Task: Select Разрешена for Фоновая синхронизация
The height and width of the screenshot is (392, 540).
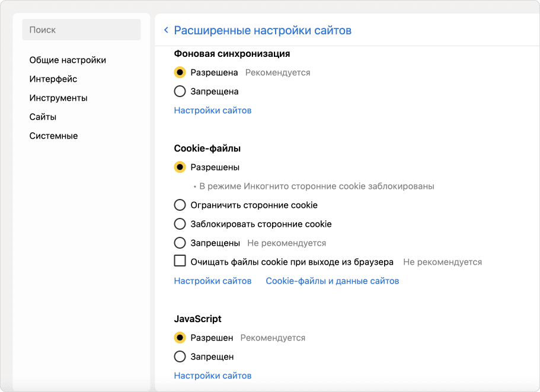Action: coord(180,72)
